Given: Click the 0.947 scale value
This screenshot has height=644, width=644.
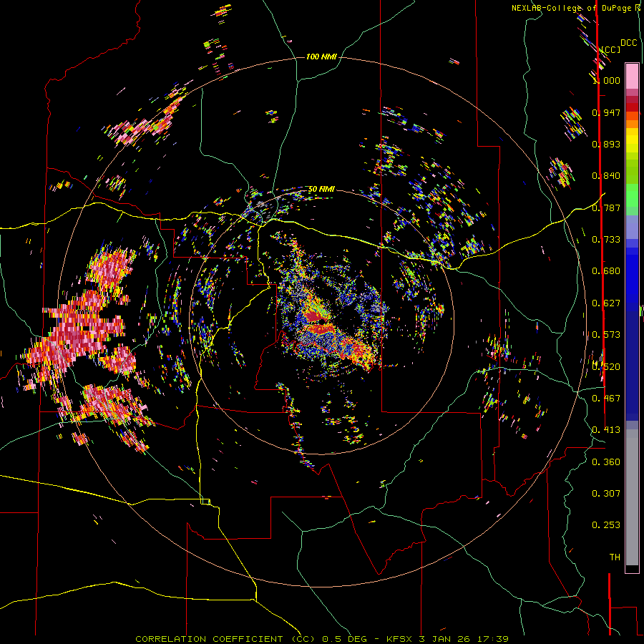Looking at the screenshot, I should [606, 112].
